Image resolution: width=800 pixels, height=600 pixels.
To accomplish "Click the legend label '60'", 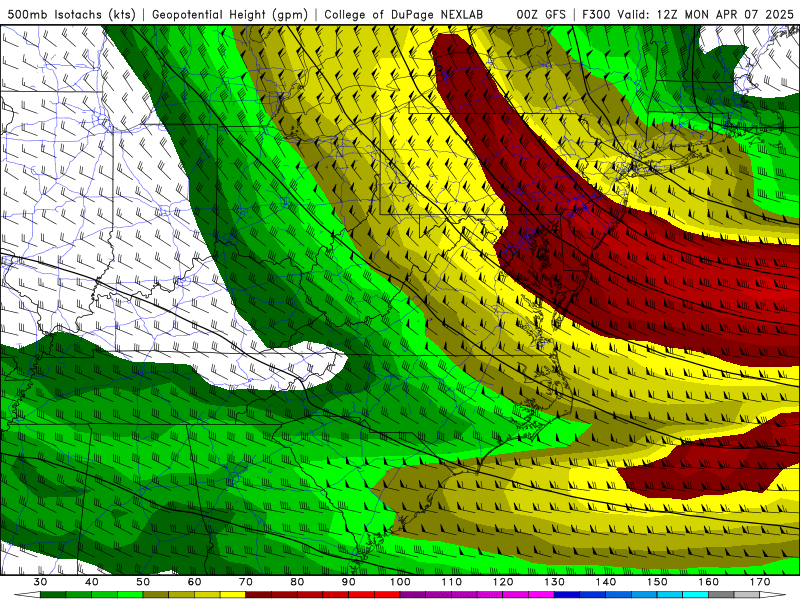I will [x=194, y=582].
